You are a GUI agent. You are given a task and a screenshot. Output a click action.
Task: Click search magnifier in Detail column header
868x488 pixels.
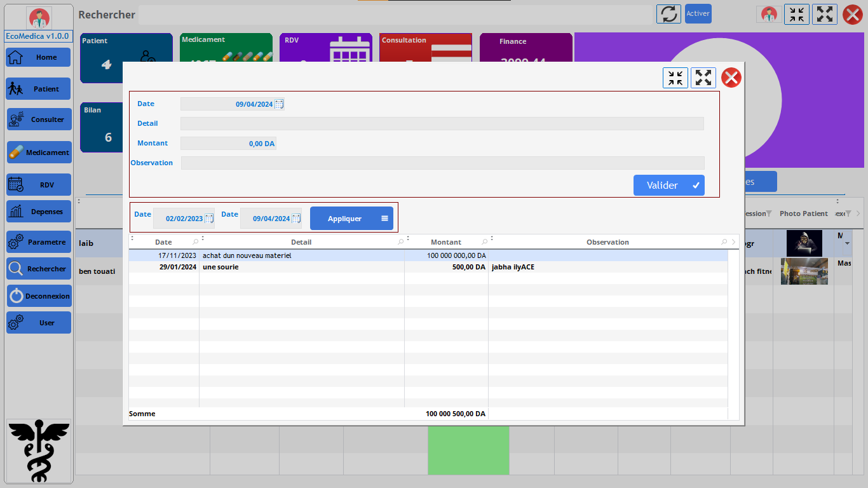point(400,242)
